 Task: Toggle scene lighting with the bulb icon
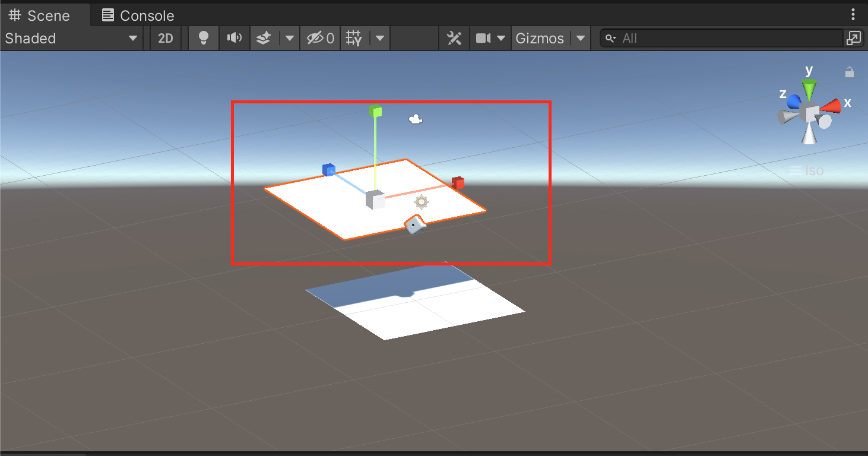204,39
